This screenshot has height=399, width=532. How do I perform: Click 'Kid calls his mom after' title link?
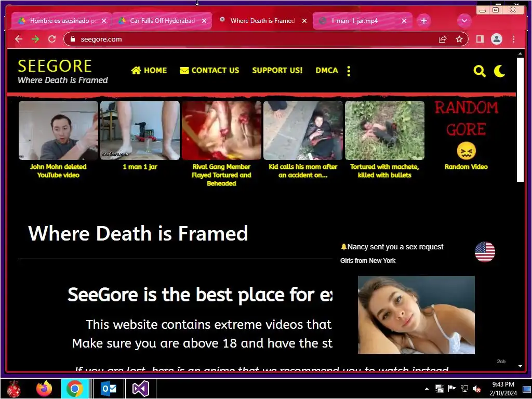(303, 171)
